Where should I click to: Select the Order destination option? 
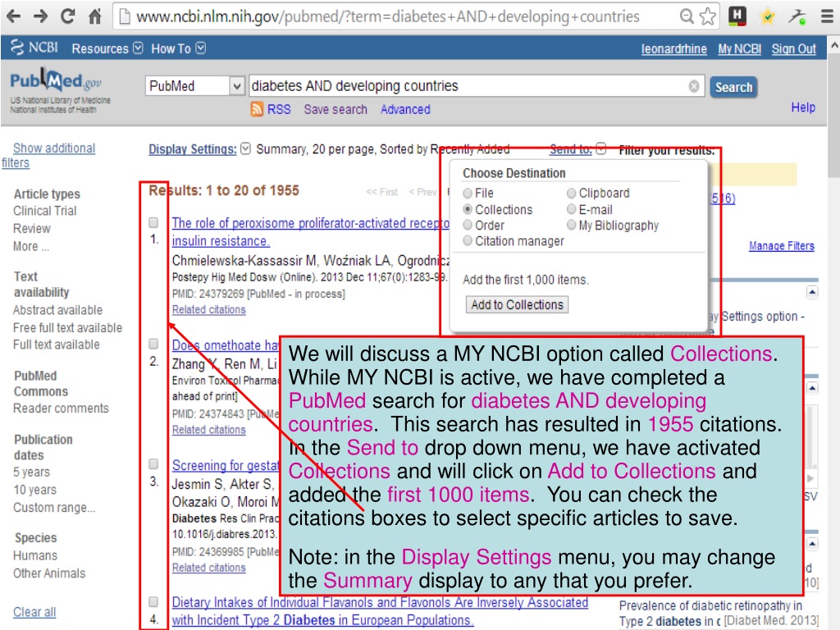click(468, 225)
